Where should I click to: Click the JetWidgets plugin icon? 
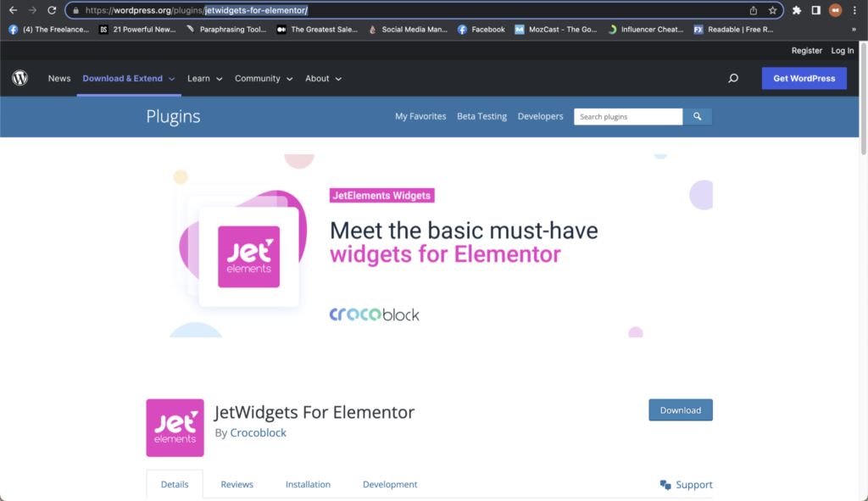(175, 428)
